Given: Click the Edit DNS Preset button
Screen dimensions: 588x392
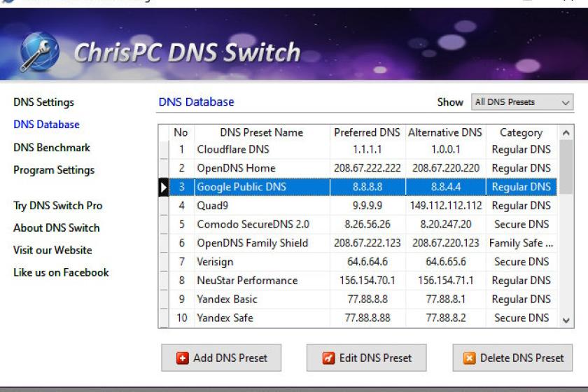Looking at the screenshot, I should tap(366, 358).
